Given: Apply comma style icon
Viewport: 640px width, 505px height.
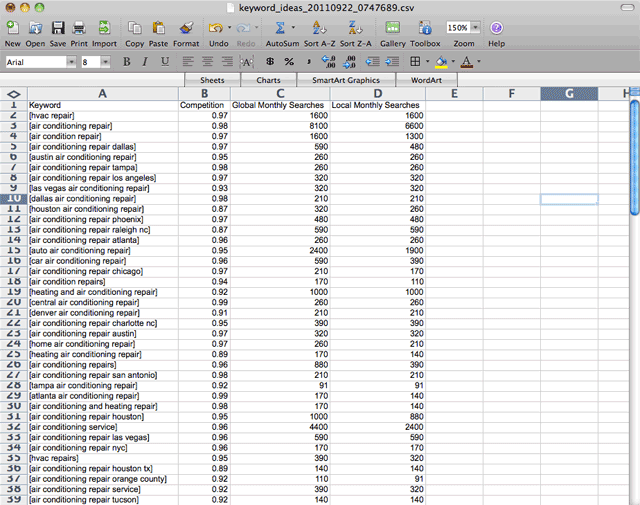Looking at the screenshot, I should tap(309, 62).
